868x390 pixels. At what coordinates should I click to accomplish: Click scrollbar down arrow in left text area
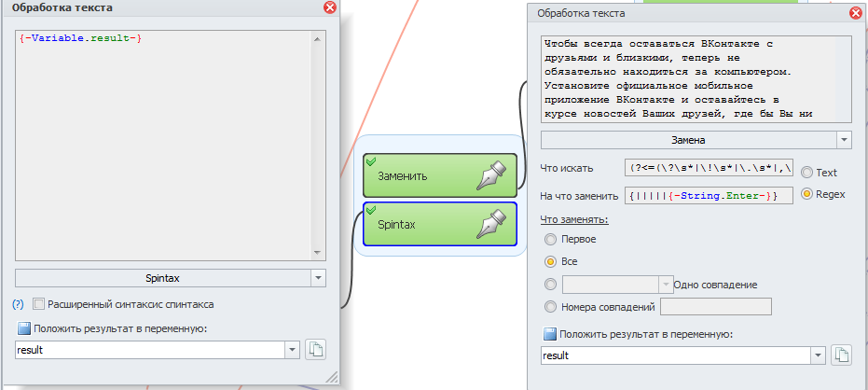(318, 253)
